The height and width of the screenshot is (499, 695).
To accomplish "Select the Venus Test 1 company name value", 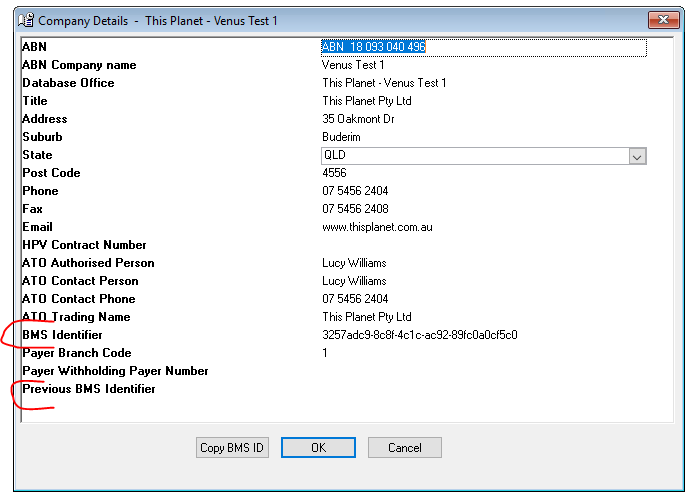I will (x=353, y=65).
